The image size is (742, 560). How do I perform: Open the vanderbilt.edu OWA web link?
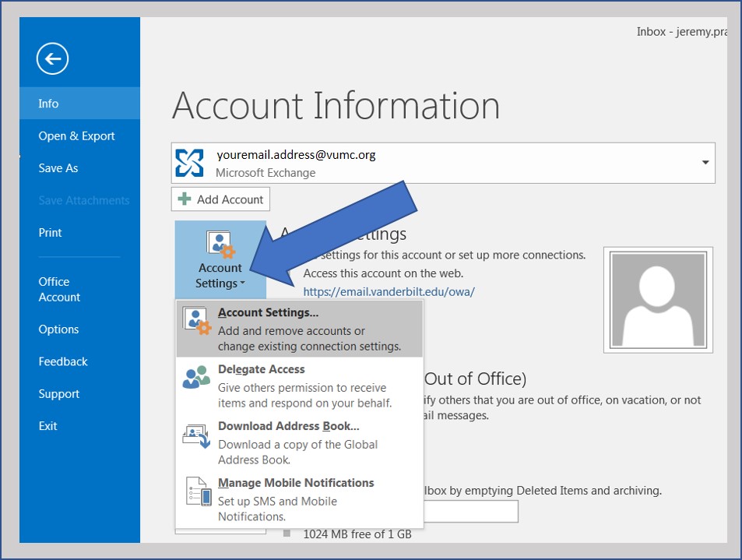tap(389, 291)
